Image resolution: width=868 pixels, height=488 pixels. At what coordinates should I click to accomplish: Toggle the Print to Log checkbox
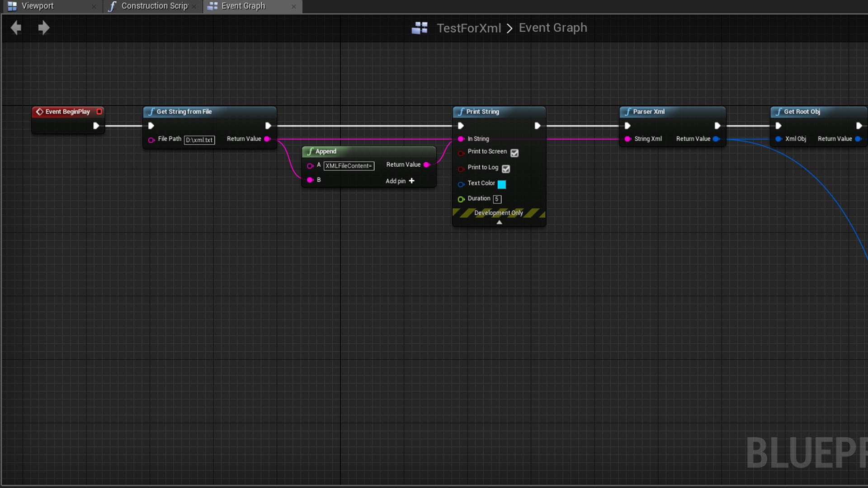tap(506, 169)
